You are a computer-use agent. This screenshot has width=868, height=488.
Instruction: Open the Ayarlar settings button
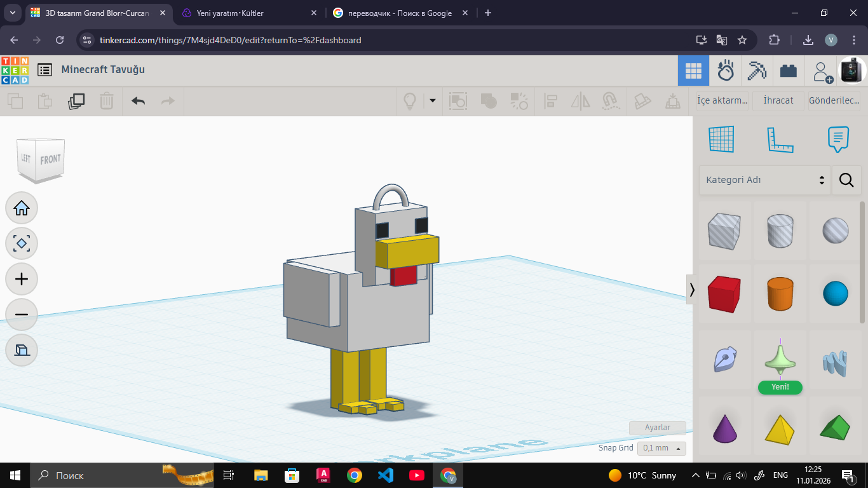658,428
